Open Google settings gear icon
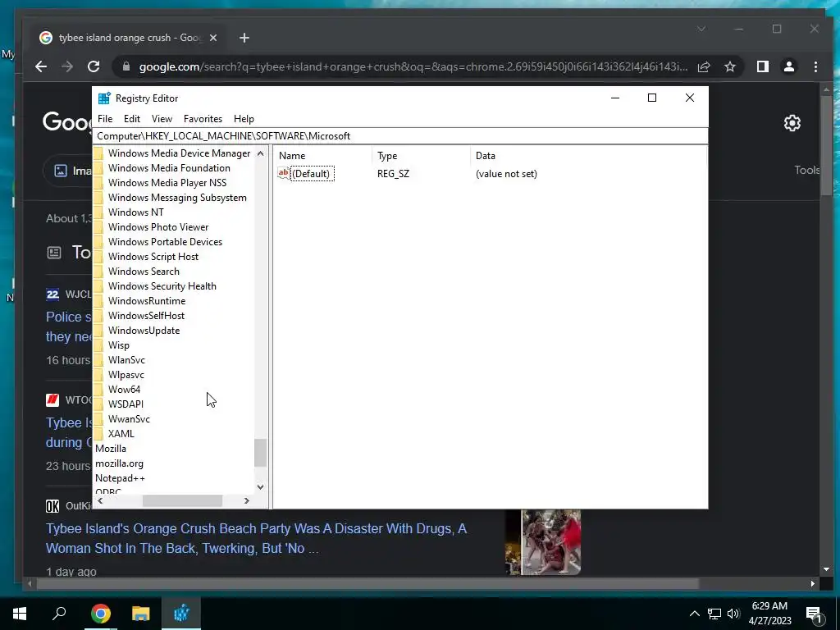This screenshot has width=840, height=630. pos(792,123)
